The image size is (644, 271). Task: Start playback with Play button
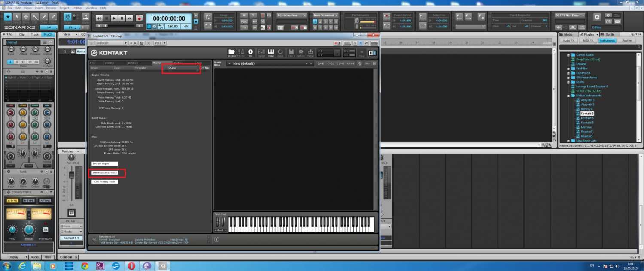tap(114, 18)
